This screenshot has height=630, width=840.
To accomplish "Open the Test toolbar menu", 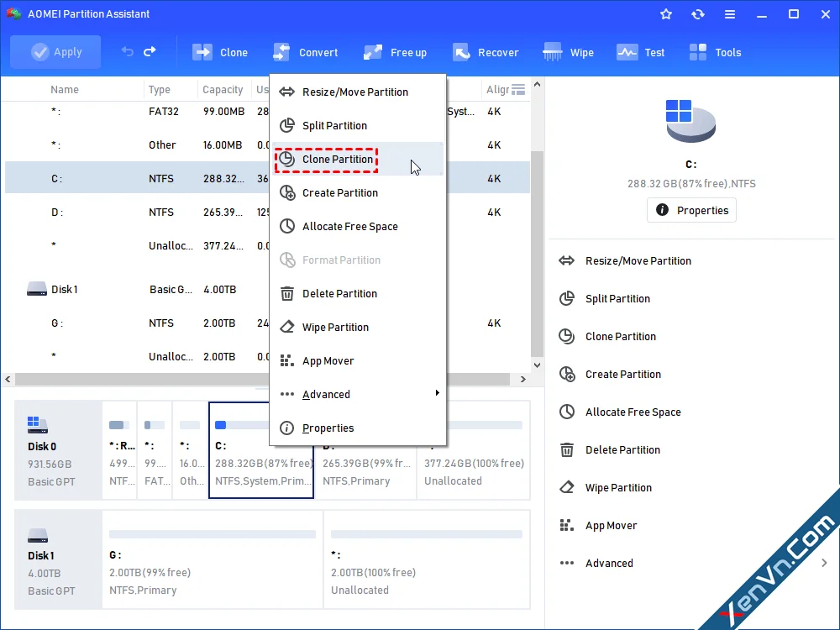I will point(641,52).
